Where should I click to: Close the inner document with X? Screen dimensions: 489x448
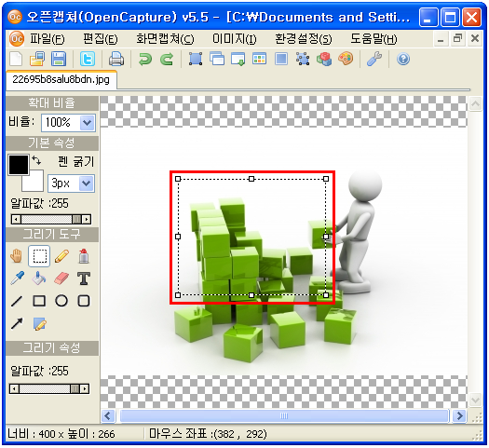coord(475,39)
